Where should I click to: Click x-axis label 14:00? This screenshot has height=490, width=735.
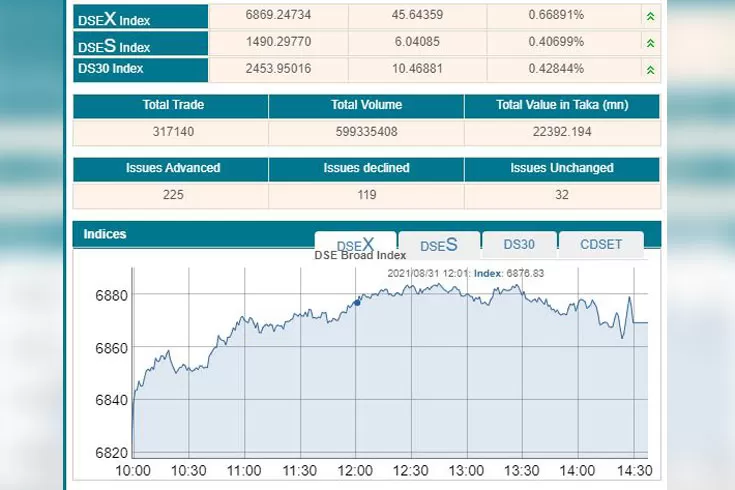click(x=577, y=470)
